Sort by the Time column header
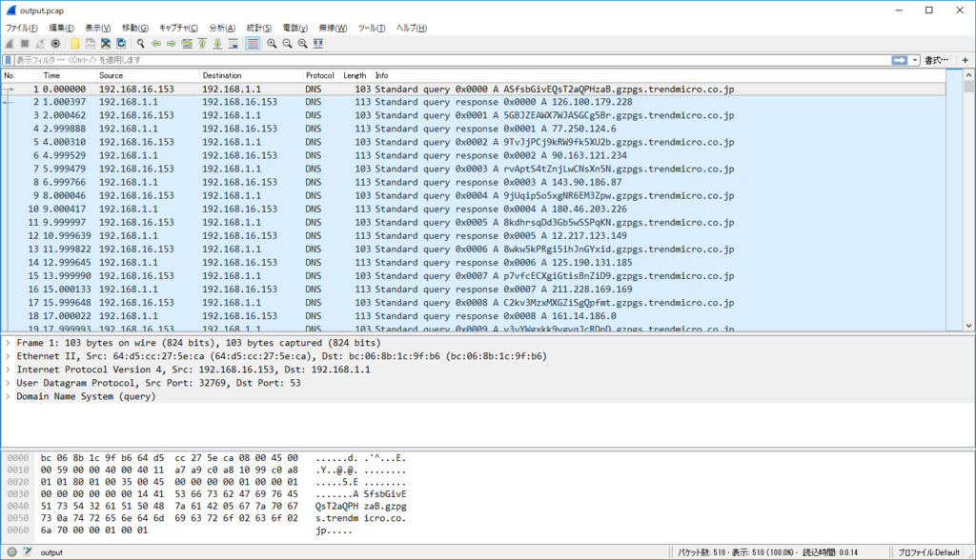976x560 pixels. click(x=68, y=75)
